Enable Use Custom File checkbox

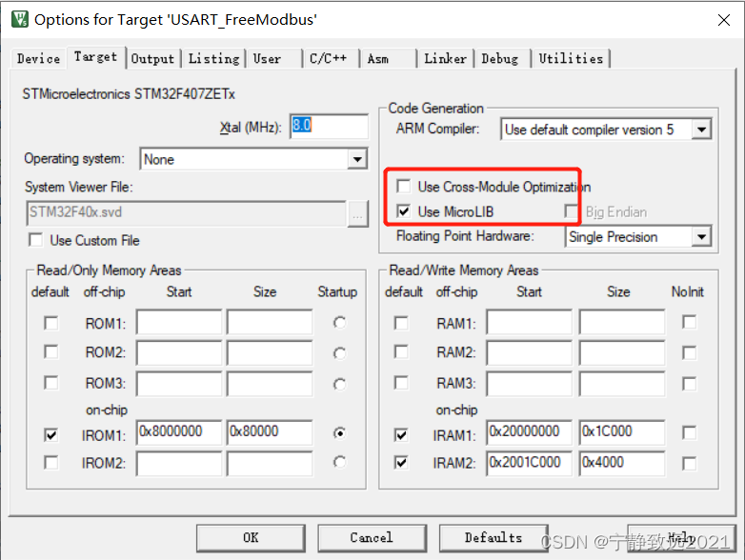[x=36, y=240]
